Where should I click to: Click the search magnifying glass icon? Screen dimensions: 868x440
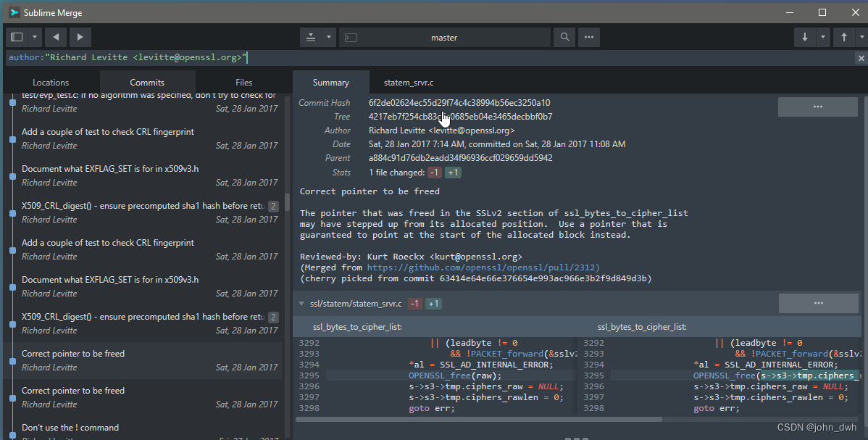[564, 37]
